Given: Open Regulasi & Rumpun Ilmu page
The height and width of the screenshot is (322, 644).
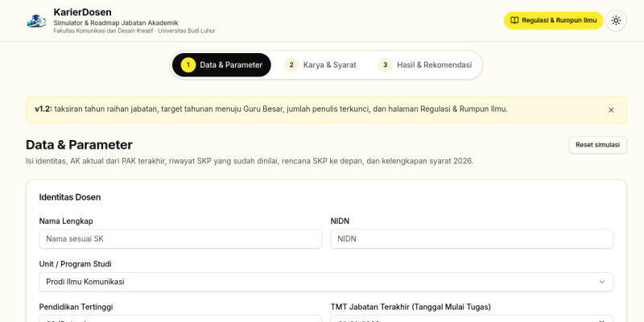Looking at the screenshot, I should tap(553, 20).
